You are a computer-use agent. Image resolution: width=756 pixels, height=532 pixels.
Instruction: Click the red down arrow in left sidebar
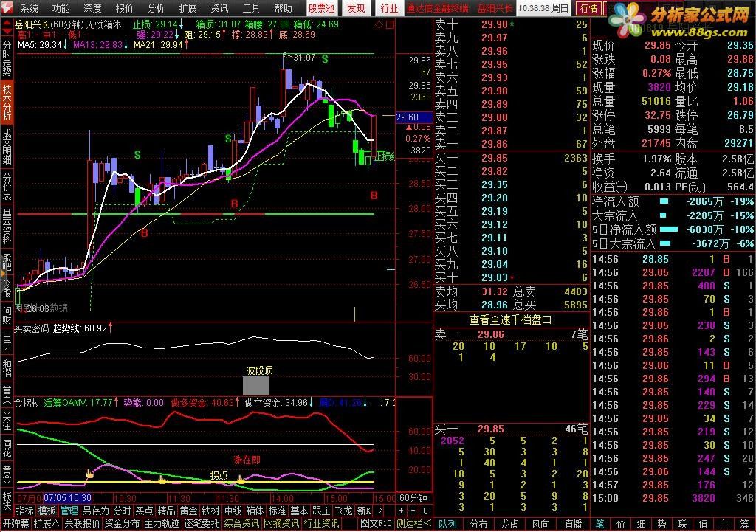(7, 31)
